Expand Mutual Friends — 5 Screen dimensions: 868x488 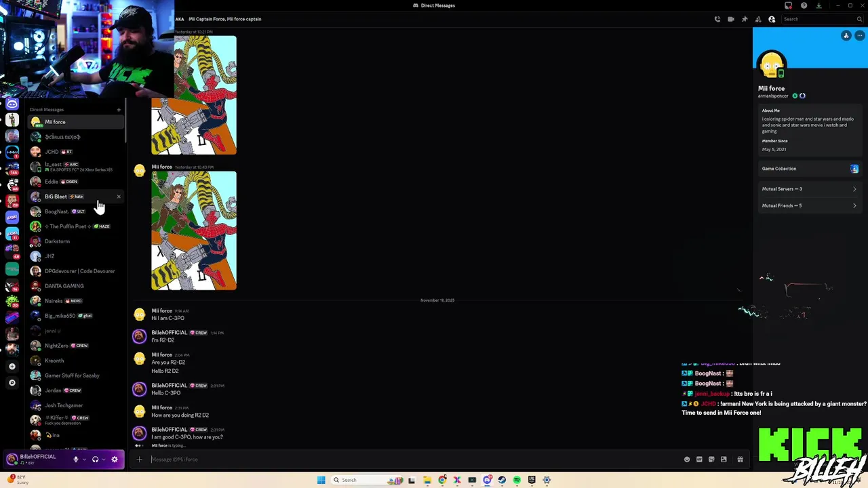(x=810, y=205)
